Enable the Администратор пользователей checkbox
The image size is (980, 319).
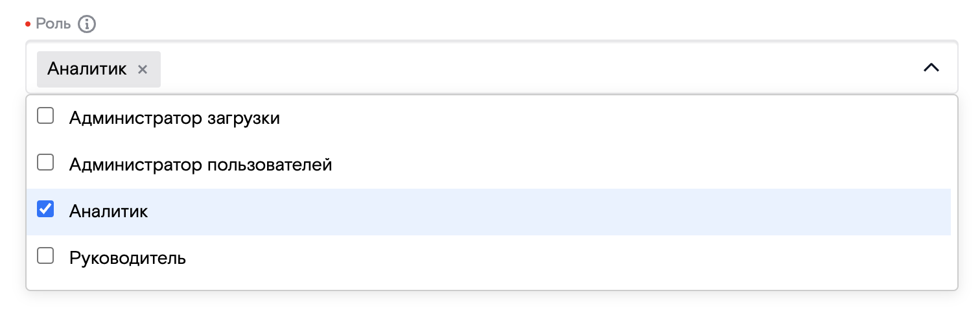(45, 163)
